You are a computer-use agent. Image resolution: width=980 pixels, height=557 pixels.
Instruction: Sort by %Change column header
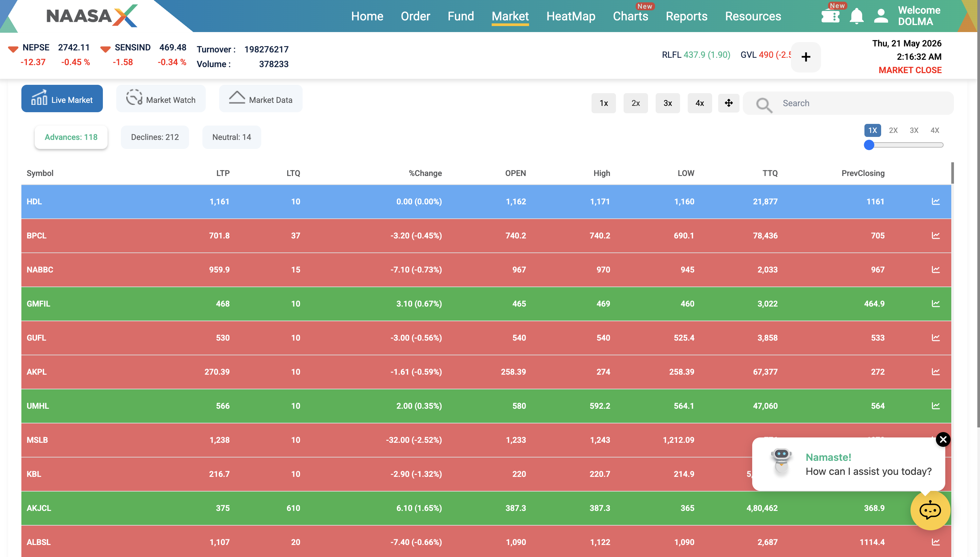pos(425,173)
